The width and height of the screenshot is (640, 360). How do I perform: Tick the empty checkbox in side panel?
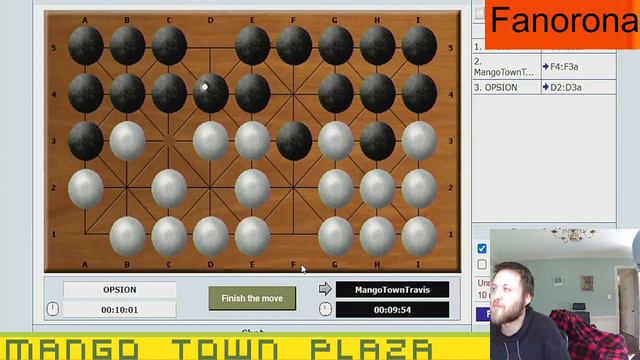(482, 264)
